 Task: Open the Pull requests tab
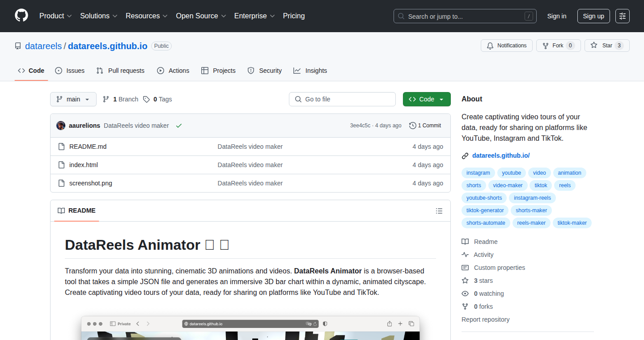(121, 71)
